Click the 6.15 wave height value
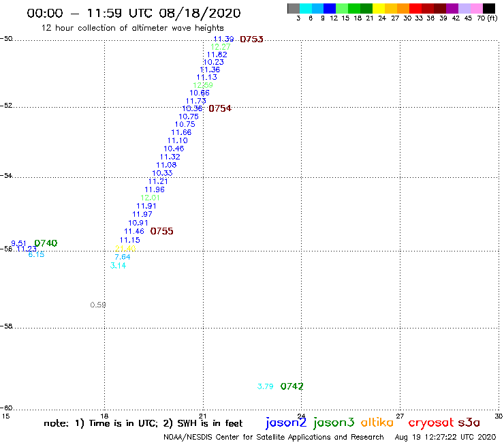Viewport: 504px width, 443px height. point(36,254)
